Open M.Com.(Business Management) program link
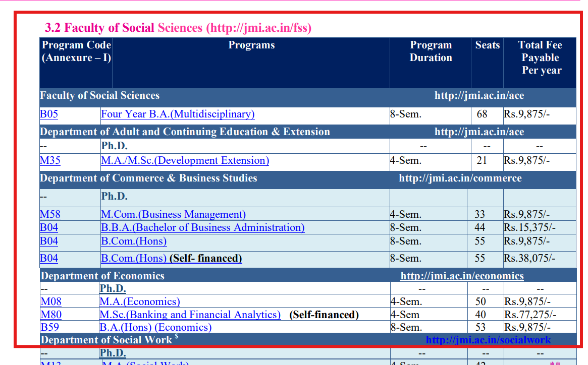The height and width of the screenshot is (365, 588). (x=173, y=214)
